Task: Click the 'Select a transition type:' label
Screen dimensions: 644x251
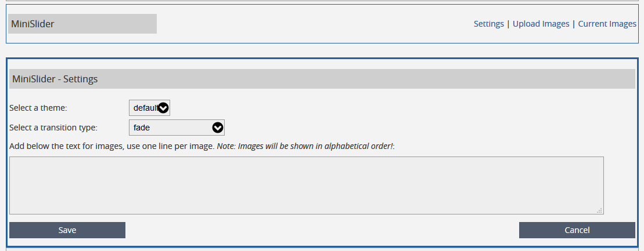Action: click(53, 128)
